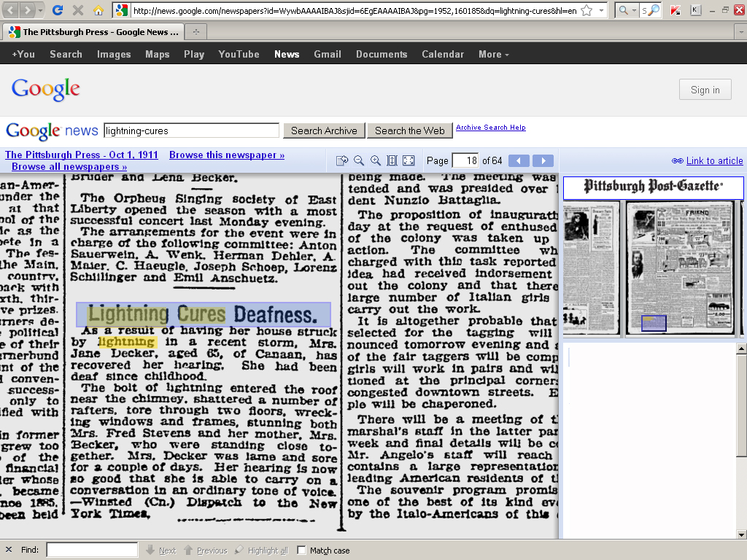Viewport: 747px width, 560px height.
Task: Go to previous newspaper page arrow
Action: 519,160
